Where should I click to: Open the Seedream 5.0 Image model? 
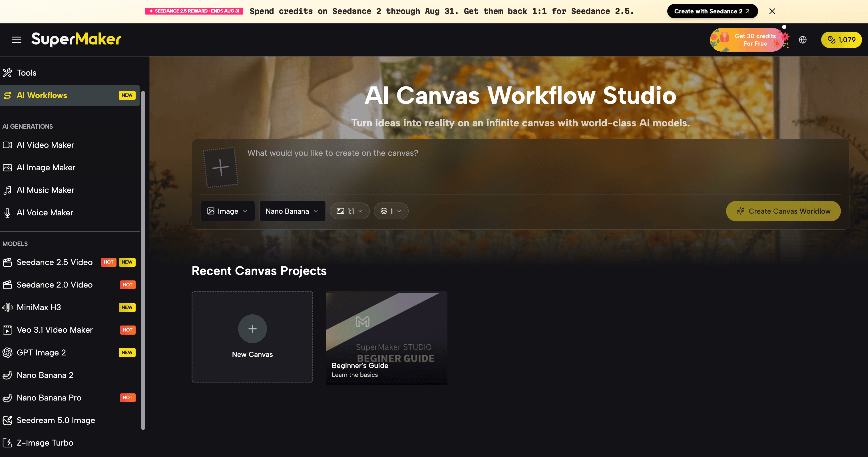pyautogui.click(x=70, y=420)
